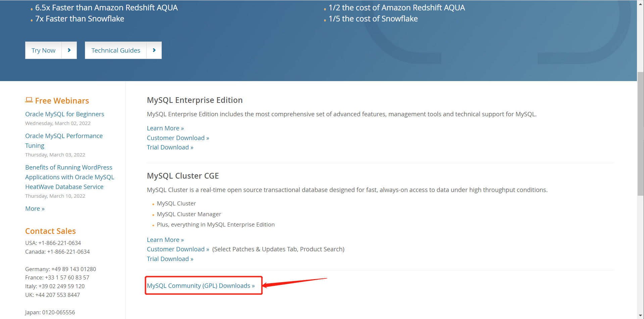Click Trial Download under Enterprise Edition
Screen dimensions: 644x319
[170, 147]
